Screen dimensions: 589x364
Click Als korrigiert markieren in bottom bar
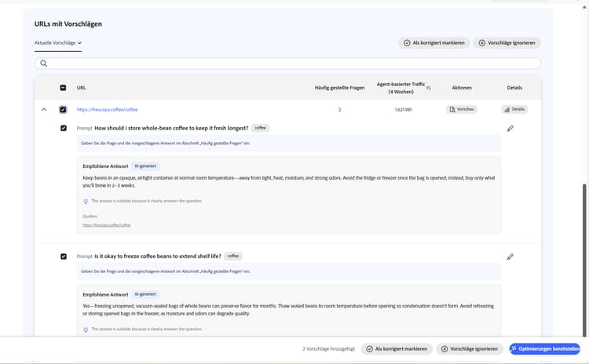pyautogui.click(x=397, y=349)
